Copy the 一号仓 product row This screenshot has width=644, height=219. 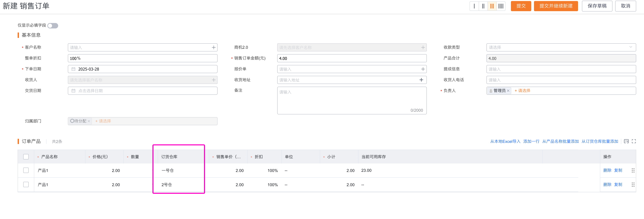click(x=618, y=170)
